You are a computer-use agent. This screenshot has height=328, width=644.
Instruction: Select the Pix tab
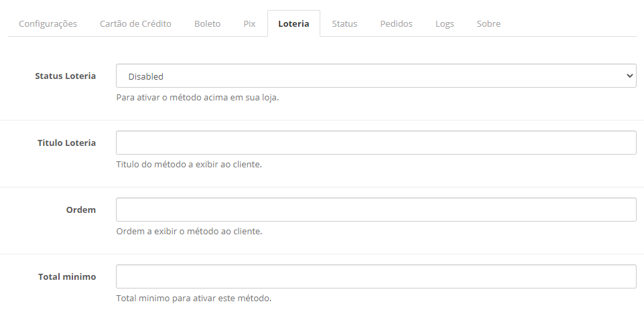(x=249, y=23)
